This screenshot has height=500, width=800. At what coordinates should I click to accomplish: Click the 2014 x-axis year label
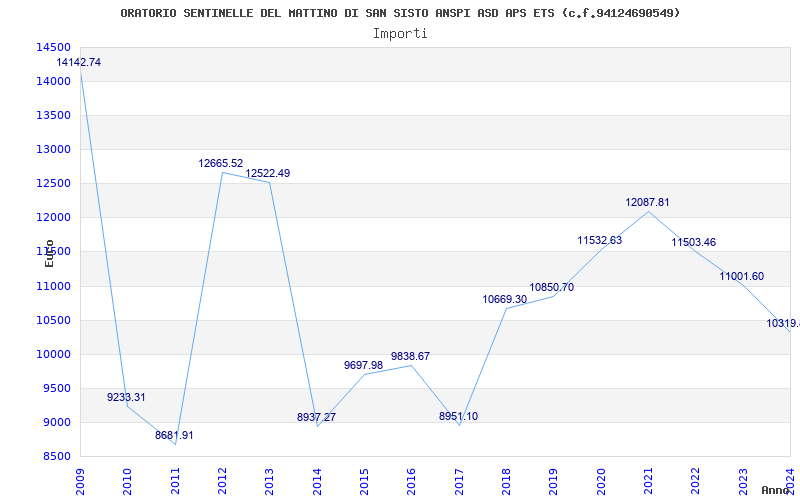(x=317, y=481)
